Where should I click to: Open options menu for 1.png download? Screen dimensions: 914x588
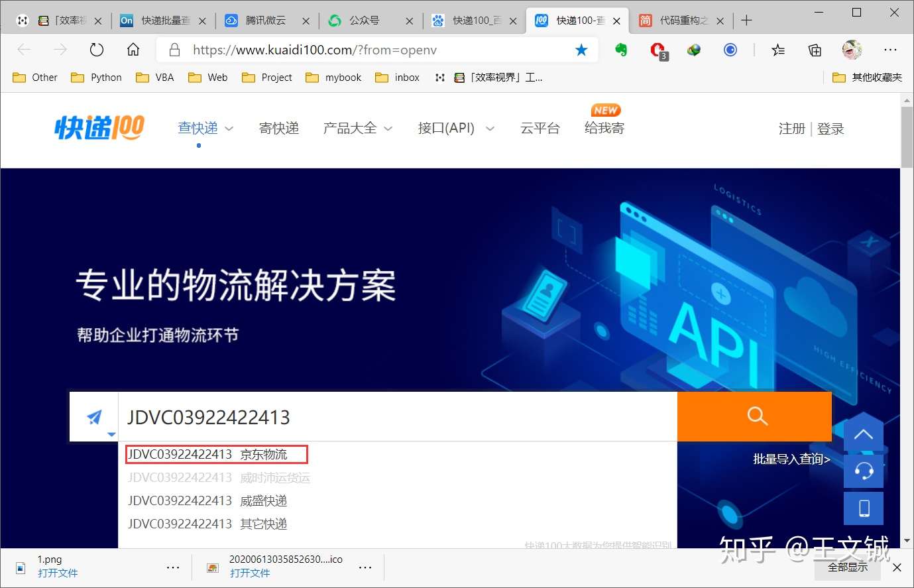173,567
